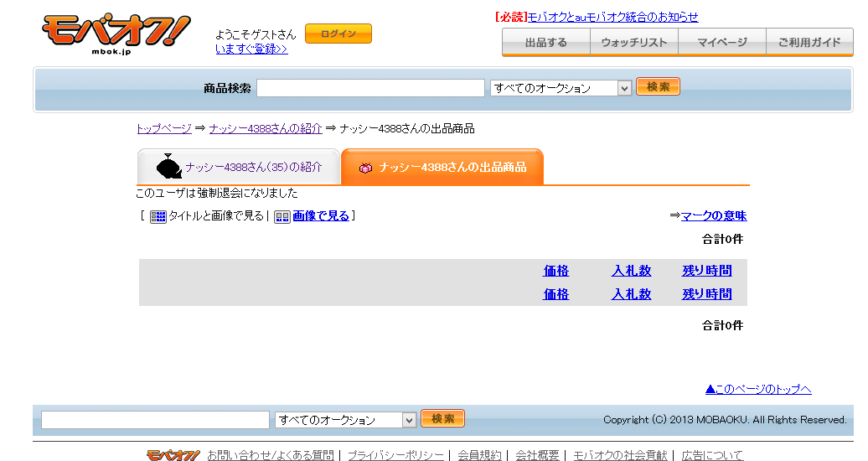The image size is (868, 461).
Task: Jump via このページのトップへ link
Action: (x=758, y=389)
